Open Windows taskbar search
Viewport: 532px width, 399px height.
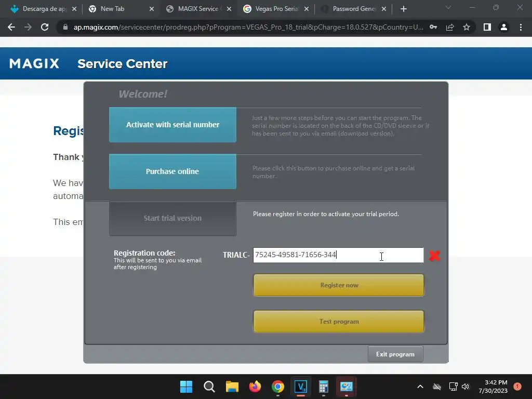coord(209,387)
